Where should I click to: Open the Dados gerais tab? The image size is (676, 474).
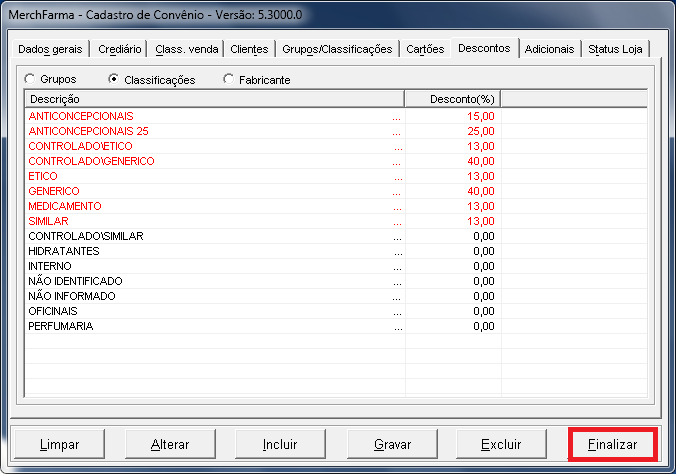pyautogui.click(x=51, y=49)
